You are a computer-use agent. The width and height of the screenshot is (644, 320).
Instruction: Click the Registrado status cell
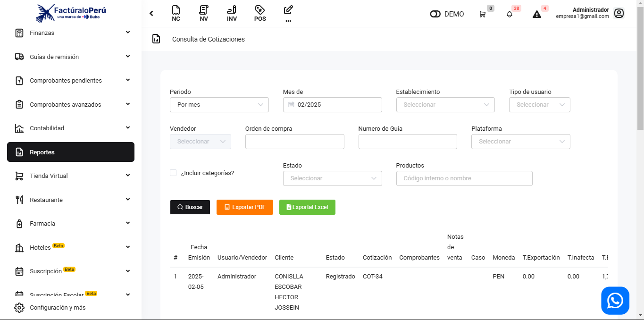(341, 277)
